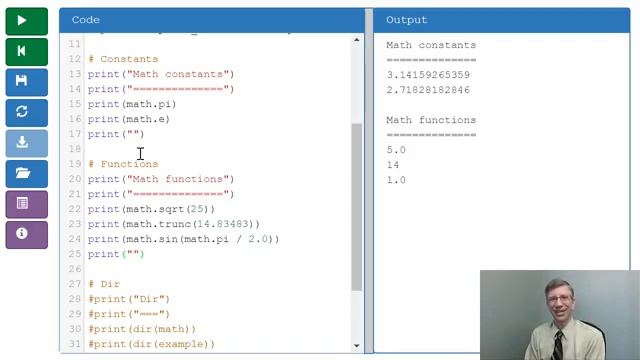The width and height of the screenshot is (640, 360).
Task: Click the '# Constants' comment line
Action: (123, 59)
